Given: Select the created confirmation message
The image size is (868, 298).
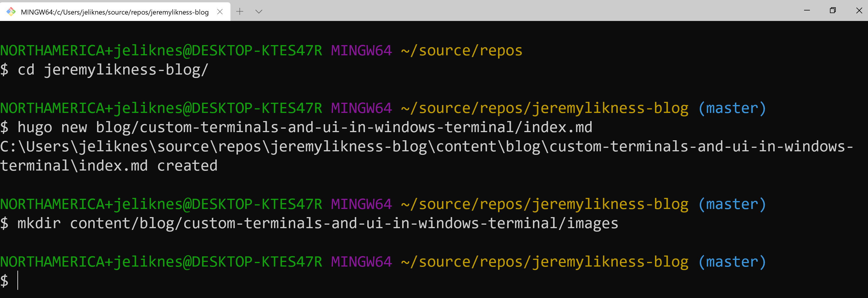Looking at the screenshot, I should (x=187, y=165).
